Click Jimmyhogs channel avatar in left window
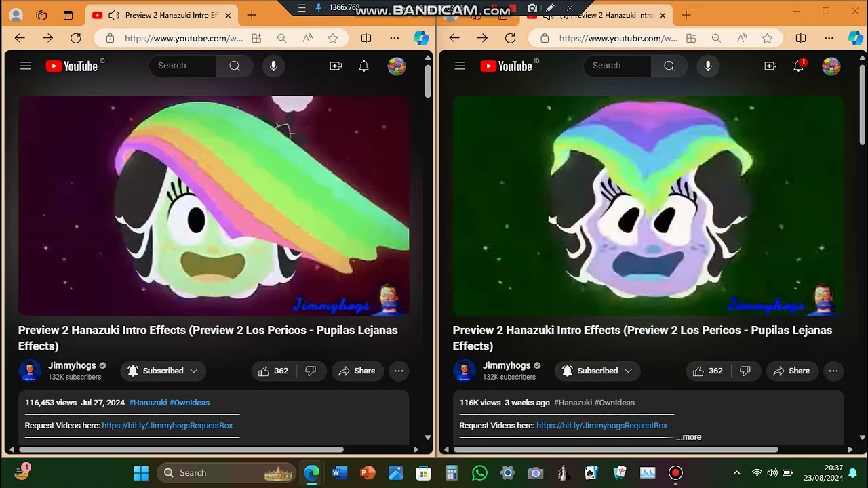This screenshot has width=868, height=488. click(x=30, y=371)
